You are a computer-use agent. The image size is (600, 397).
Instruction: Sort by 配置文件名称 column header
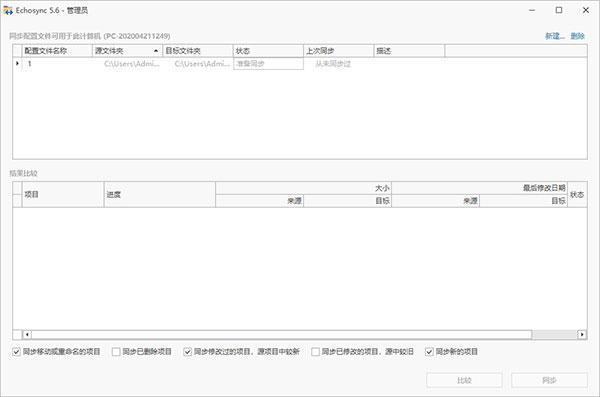(57, 51)
